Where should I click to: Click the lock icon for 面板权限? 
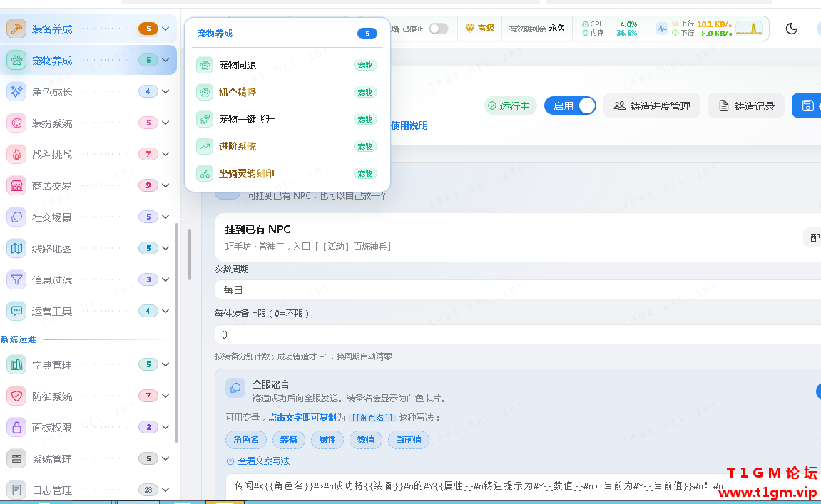pos(16,427)
